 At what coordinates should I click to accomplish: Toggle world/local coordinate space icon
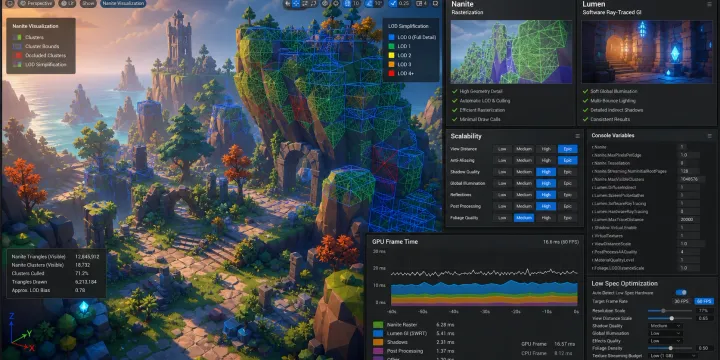(325, 3)
